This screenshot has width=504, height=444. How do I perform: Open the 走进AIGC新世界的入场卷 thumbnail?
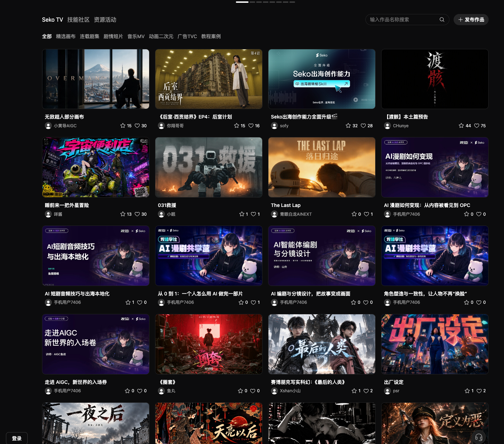tap(96, 344)
